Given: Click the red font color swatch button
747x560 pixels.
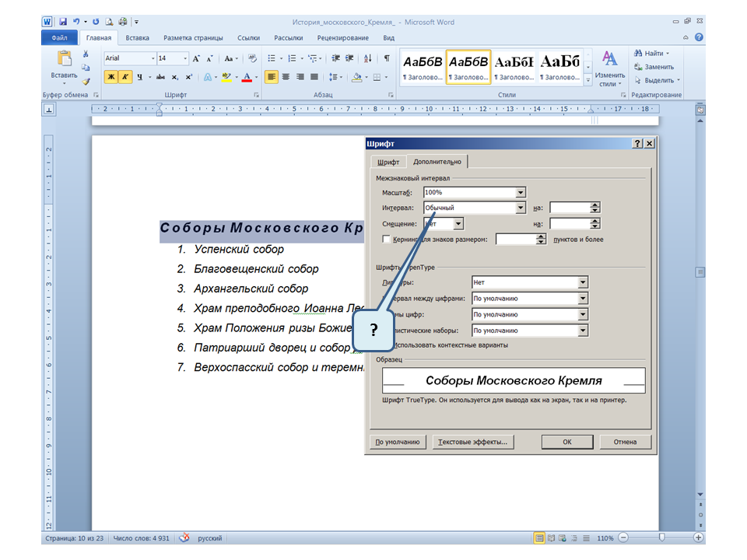Looking at the screenshot, I should [246, 77].
